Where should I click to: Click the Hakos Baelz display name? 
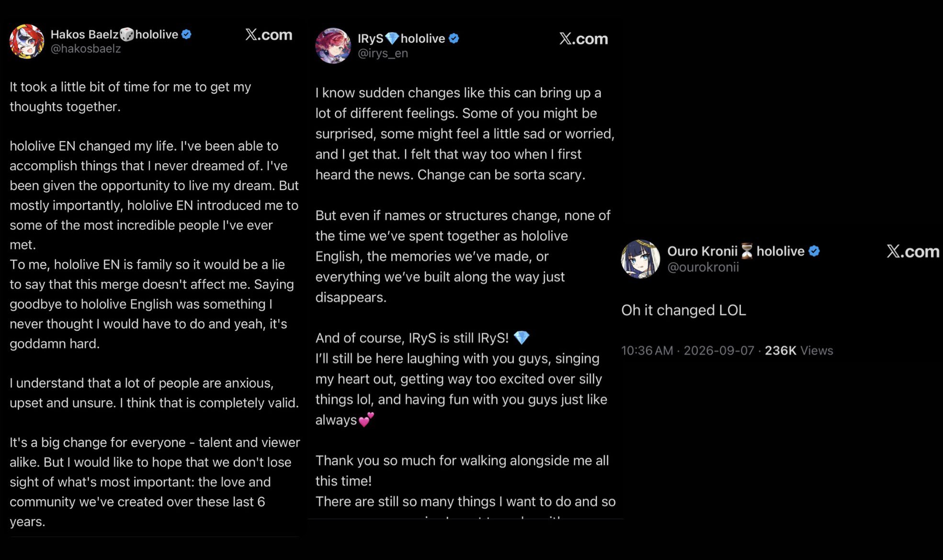[84, 34]
